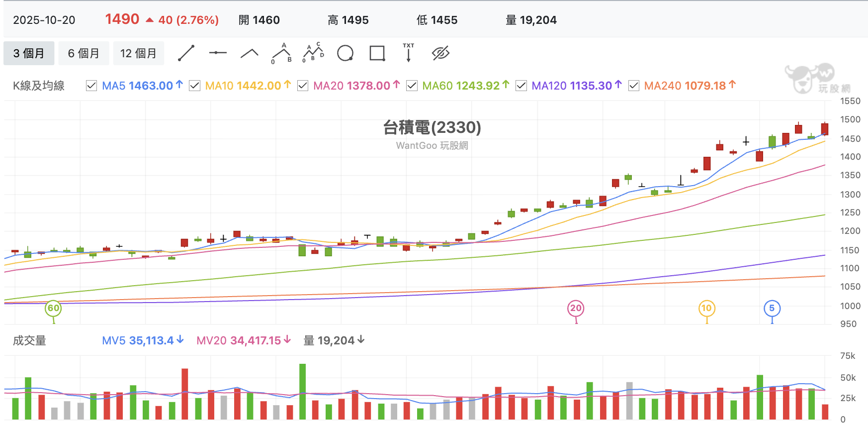868x426 pixels.
Task: Select the 0-A-B wave drawing tool
Action: pos(281,53)
